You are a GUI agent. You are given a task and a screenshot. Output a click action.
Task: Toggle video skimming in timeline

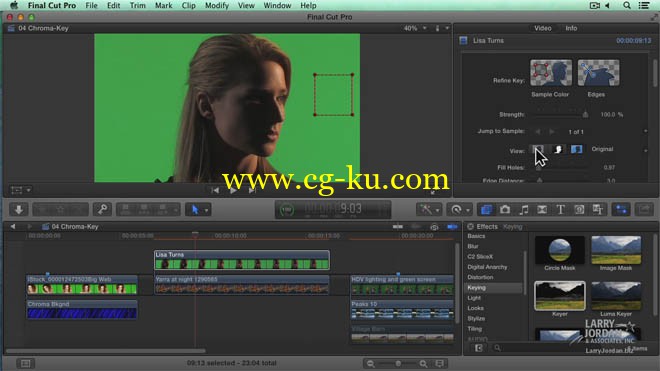(398, 227)
